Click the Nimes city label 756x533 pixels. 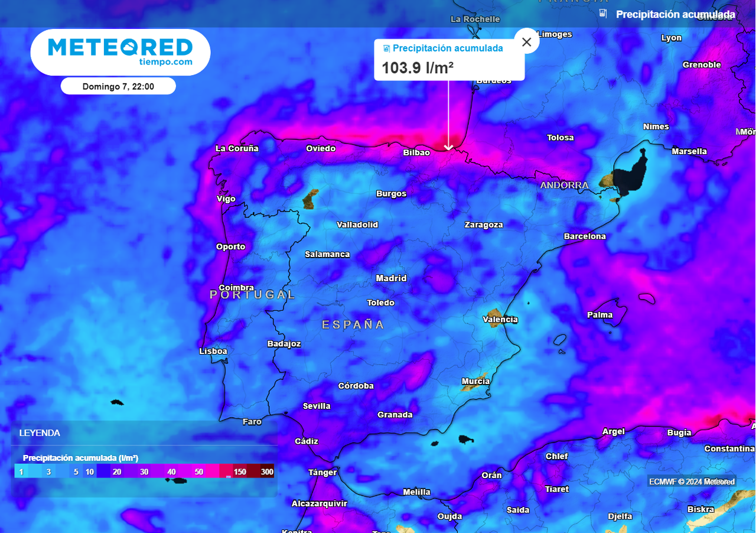(656, 126)
